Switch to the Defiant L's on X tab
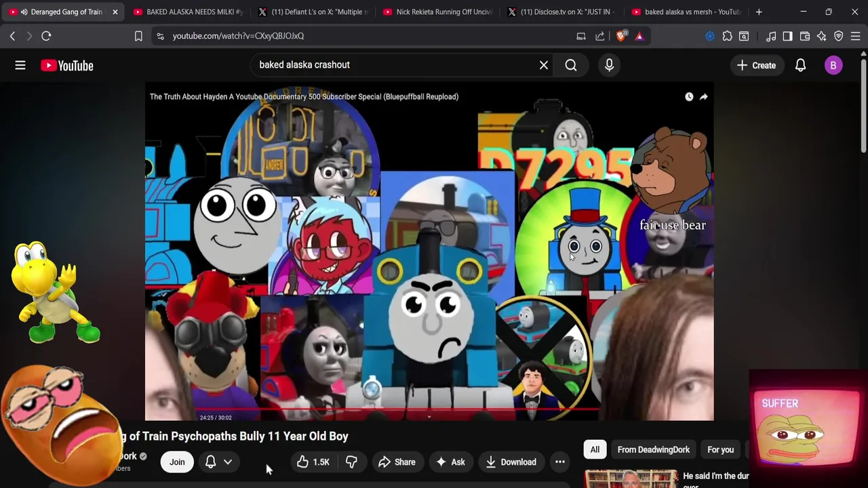Viewport: 868px width, 488px height. point(312,12)
